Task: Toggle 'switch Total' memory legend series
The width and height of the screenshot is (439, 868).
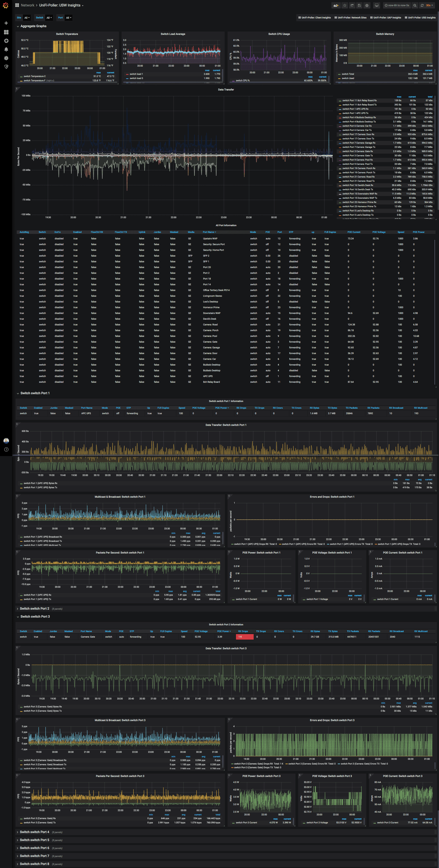Action: pos(348,74)
